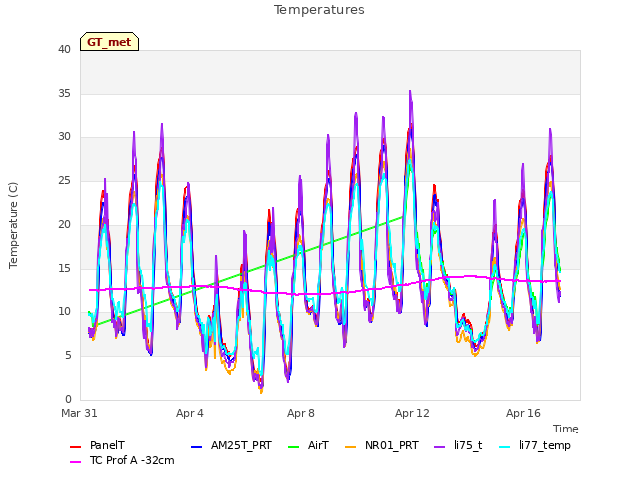640x480 pixels.
Task: Click the Apr 12 x-axis tick label
Action: point(412,413)
